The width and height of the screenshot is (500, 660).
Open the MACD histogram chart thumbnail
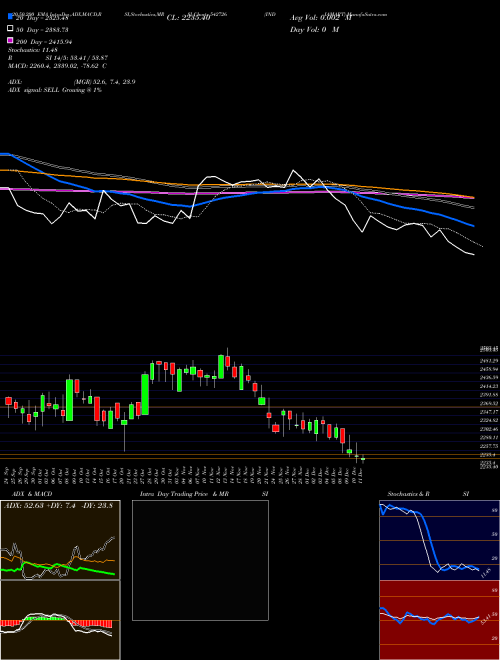coord(60,620)
